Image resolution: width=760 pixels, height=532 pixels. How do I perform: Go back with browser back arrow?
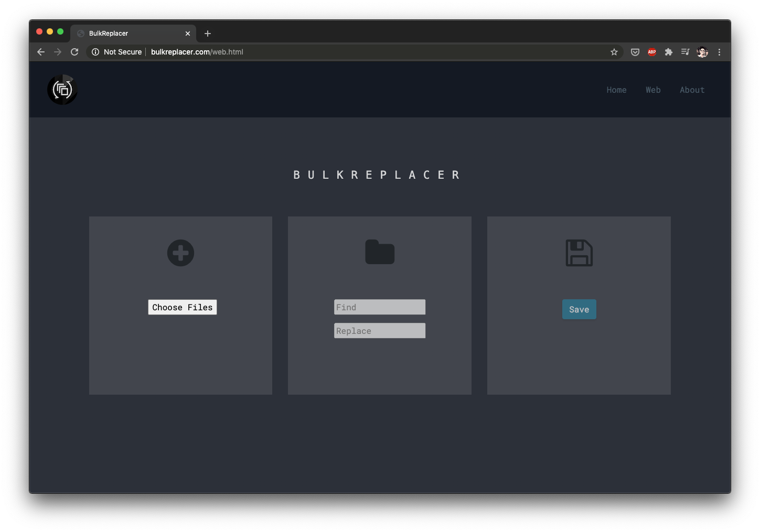coord(41,52)
